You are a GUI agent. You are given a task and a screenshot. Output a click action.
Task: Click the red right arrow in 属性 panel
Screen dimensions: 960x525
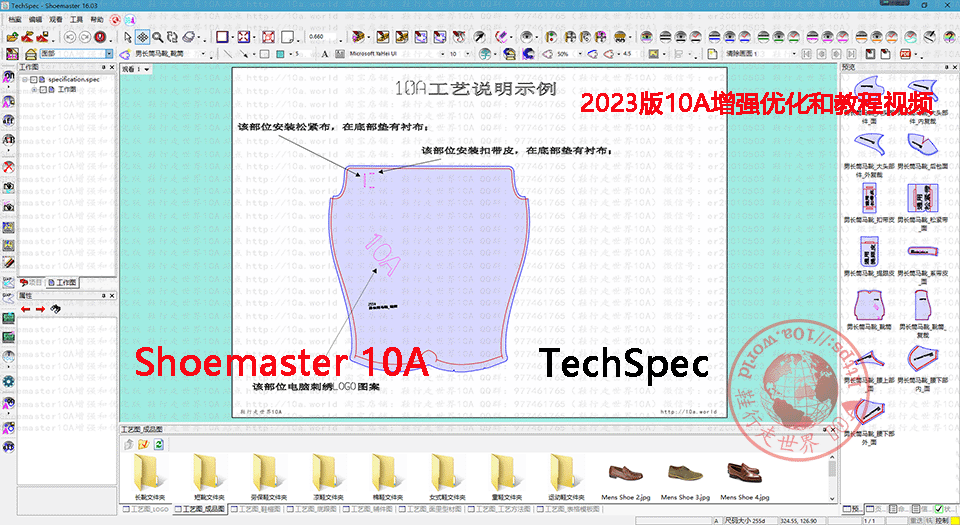(x=40, y=310)
